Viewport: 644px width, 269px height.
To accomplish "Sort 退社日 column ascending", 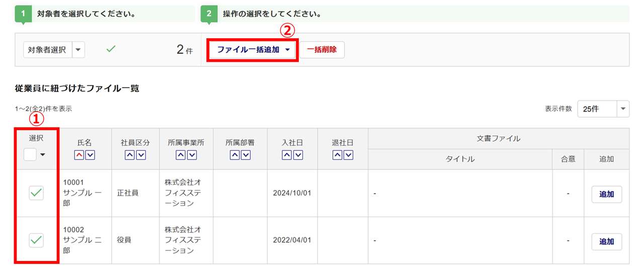I will click(x=337, y=155).
